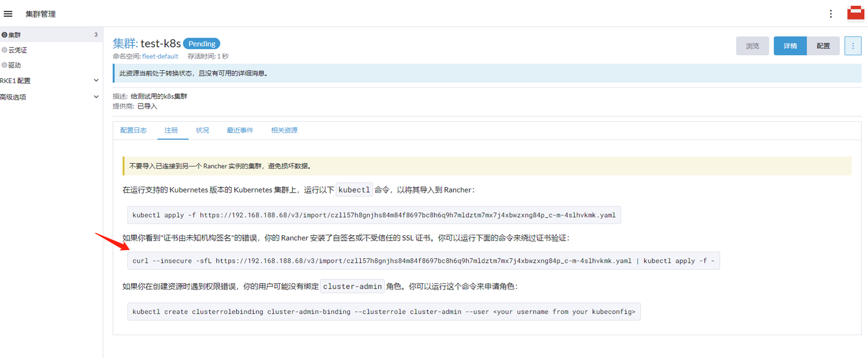Image resolution: width=868 pixels, height=358 pixels.
Task: Click the blue transitioning state info banner
Action: coord(487,73)
